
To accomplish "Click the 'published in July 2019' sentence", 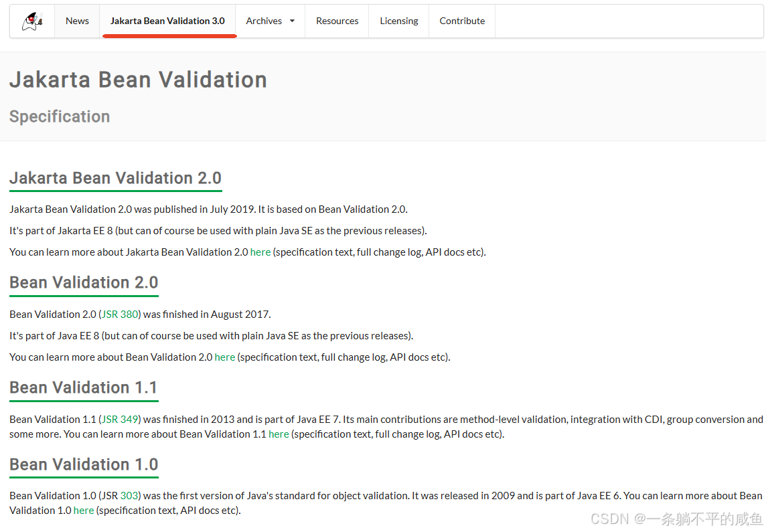I will pyautogui.click(x=209, y=209).
